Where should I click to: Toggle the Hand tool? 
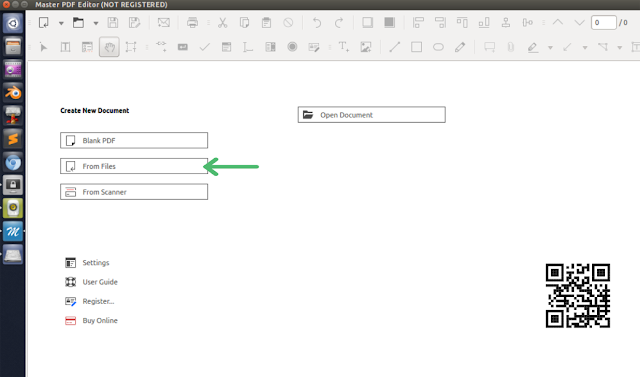pos(109,47)
